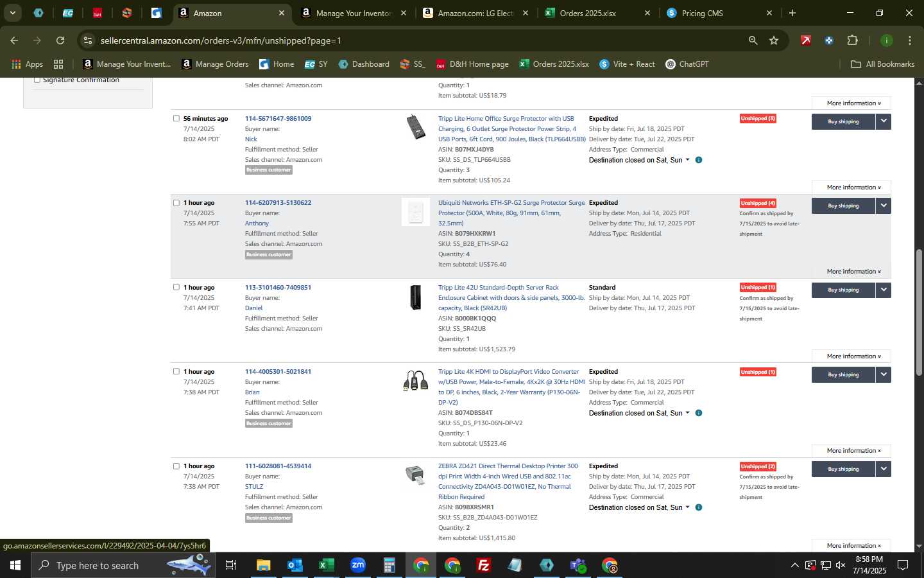Click the info icon beside STULZ order destination closed
This screenshot has height=578, width=924.
point(699,507)
